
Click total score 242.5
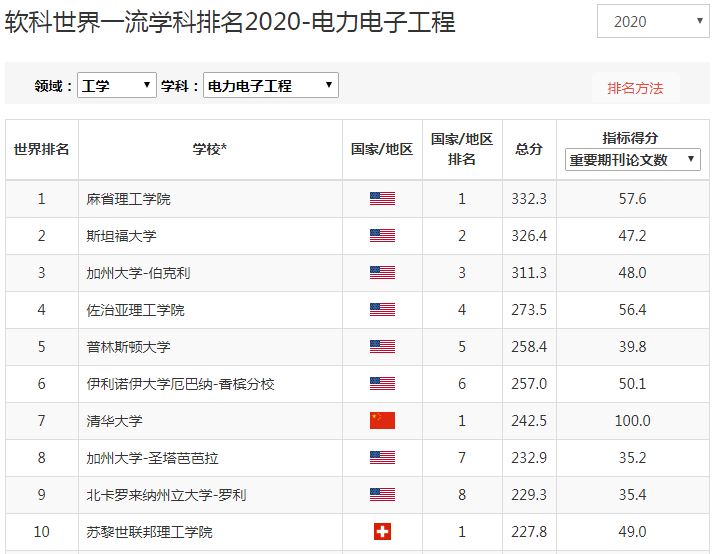click(529, 421)
